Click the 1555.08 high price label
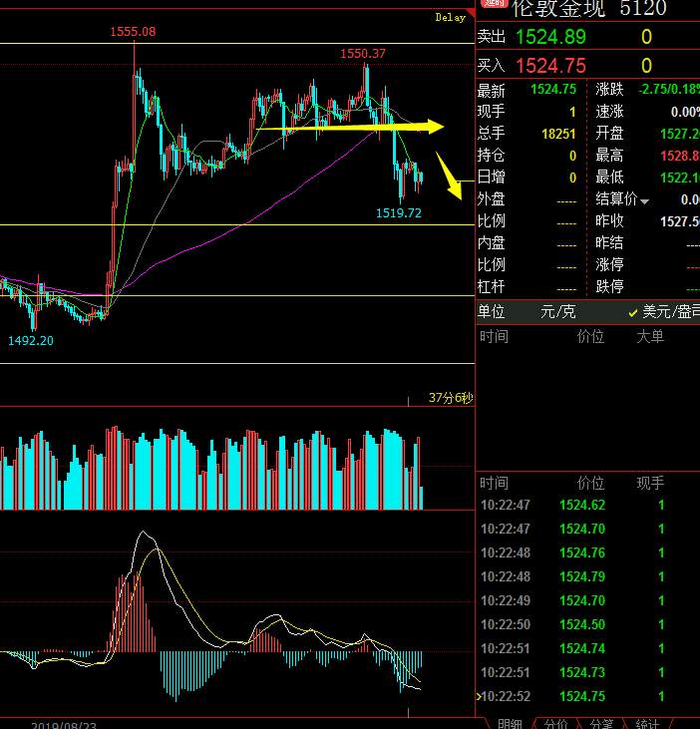 pyautogui.click(x=133, y=32)
